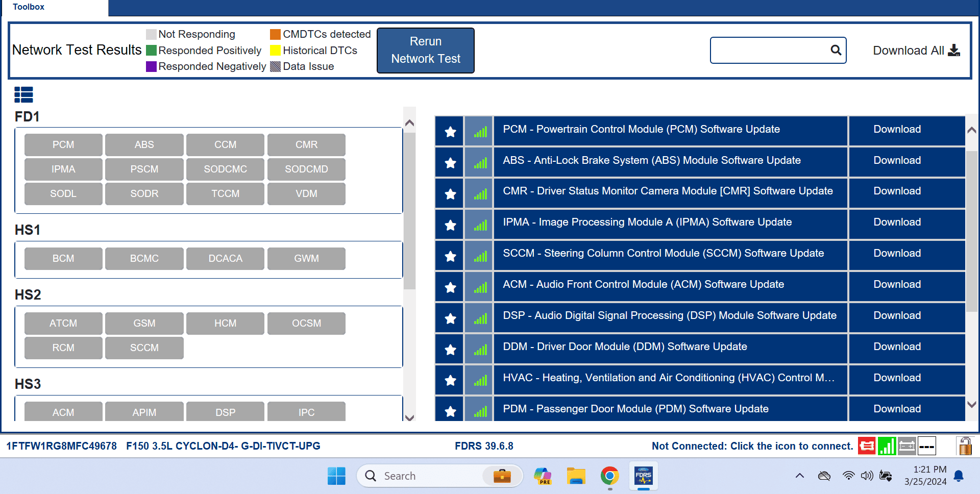The image size is (980, 494).
Task: Click the Historical DTCs yellow swatch
Action: point(275,51)
